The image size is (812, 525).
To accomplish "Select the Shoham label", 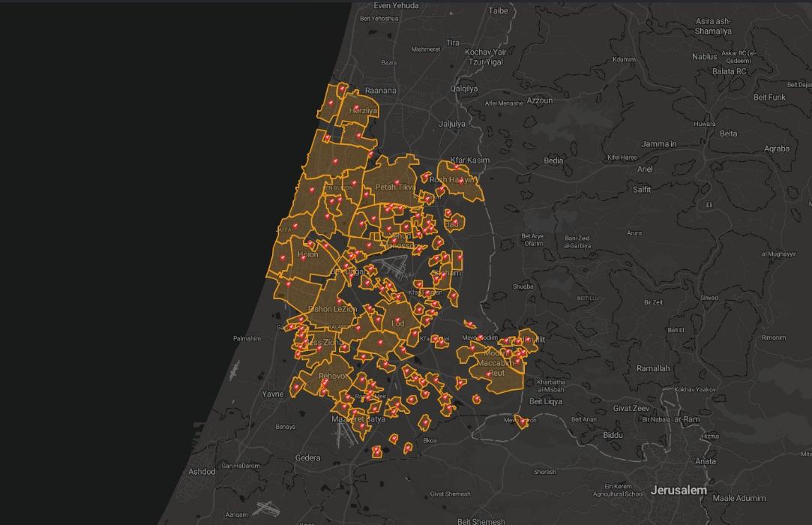I will coord(445,272).
